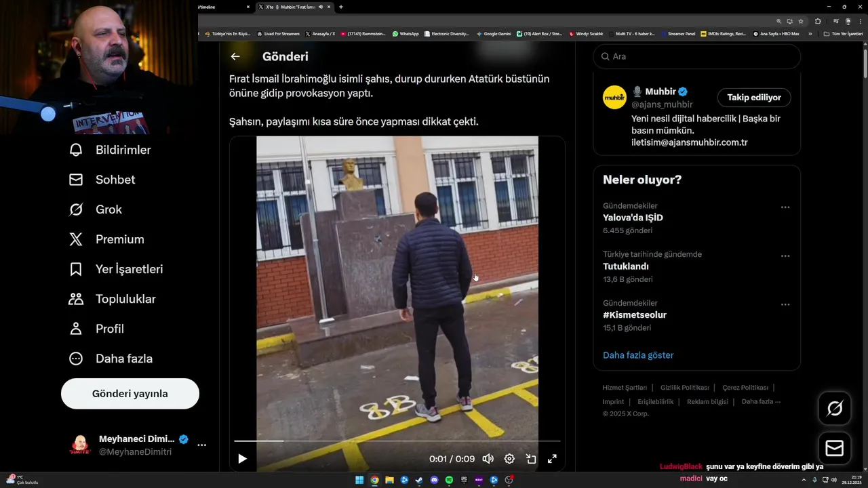
Task: Mute the video with the speaker icon
Action: (x=488, y=459)
